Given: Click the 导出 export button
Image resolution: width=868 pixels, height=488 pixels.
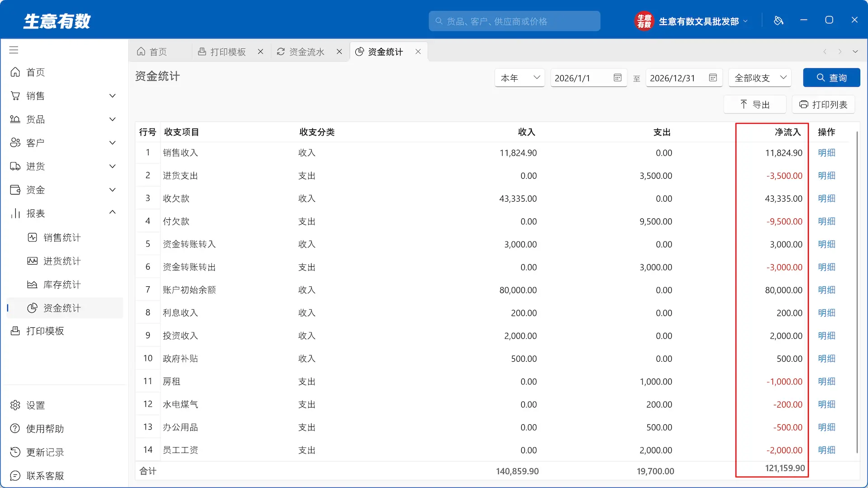Looking at the screenshot, I should (x=755, y=104).
